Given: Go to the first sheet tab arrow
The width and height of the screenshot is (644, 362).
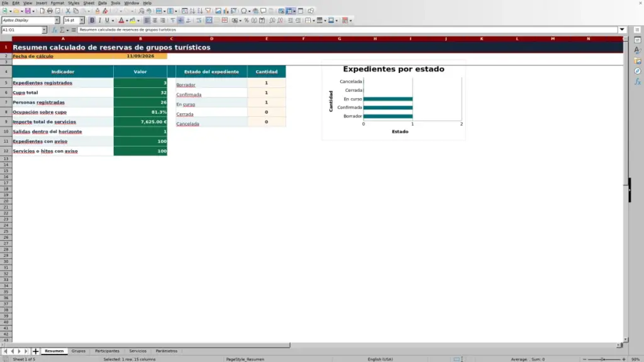Looking at the screenshot, I should point(5,351).
